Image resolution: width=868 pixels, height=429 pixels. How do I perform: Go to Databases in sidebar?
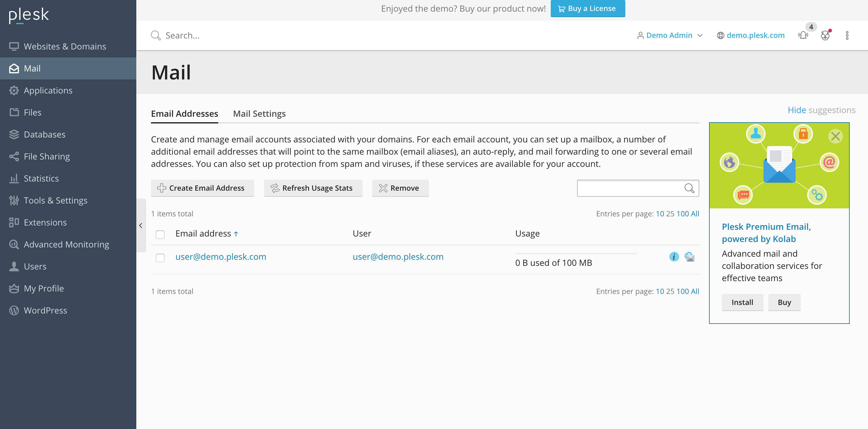(x=68, y=134)
